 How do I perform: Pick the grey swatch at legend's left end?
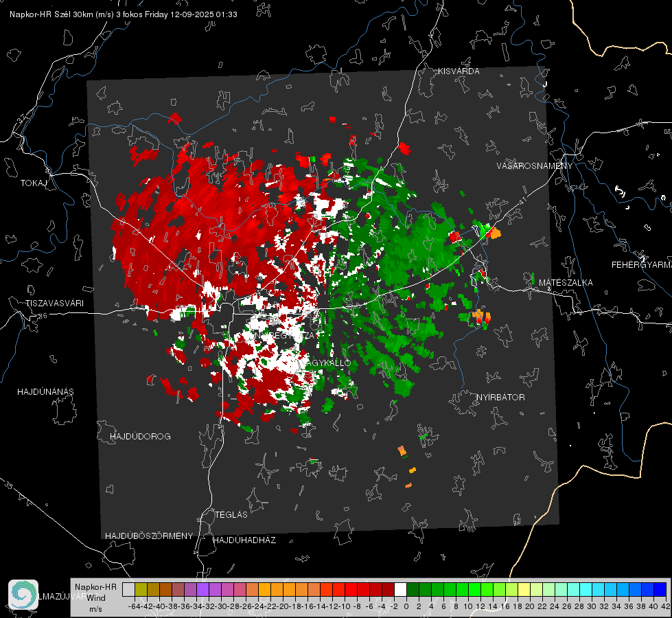click(x=128, y=589)
